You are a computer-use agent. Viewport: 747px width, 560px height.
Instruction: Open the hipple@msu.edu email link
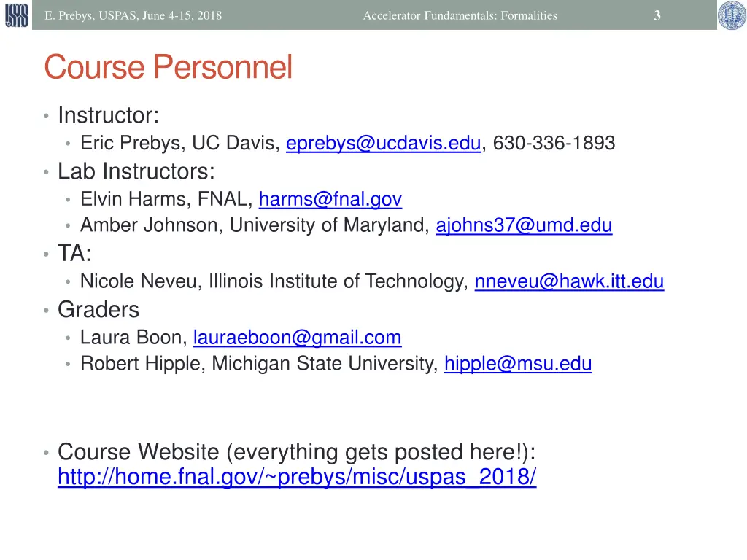(519, 363)
